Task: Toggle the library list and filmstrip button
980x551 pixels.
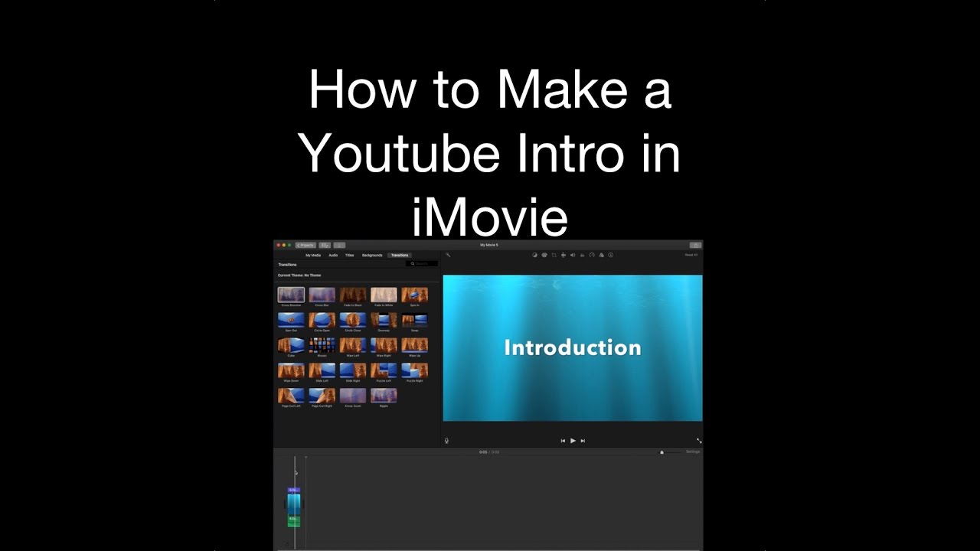Action: 325,245
